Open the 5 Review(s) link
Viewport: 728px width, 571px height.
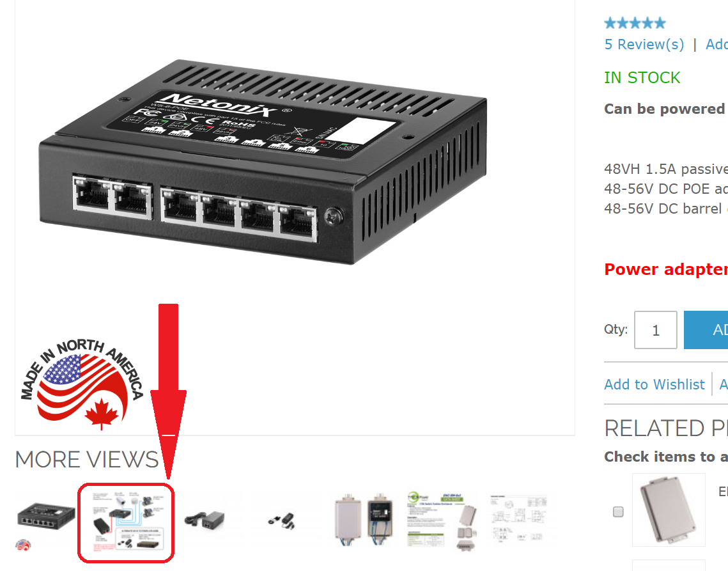click(x=644, y=44)
